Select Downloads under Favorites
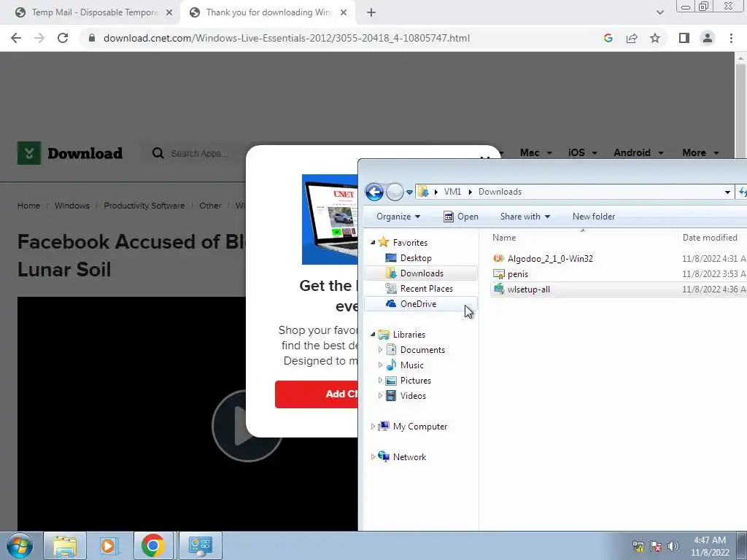Image resolution: width=747 pixels, height=560 pixels. [x=421, y=273]
